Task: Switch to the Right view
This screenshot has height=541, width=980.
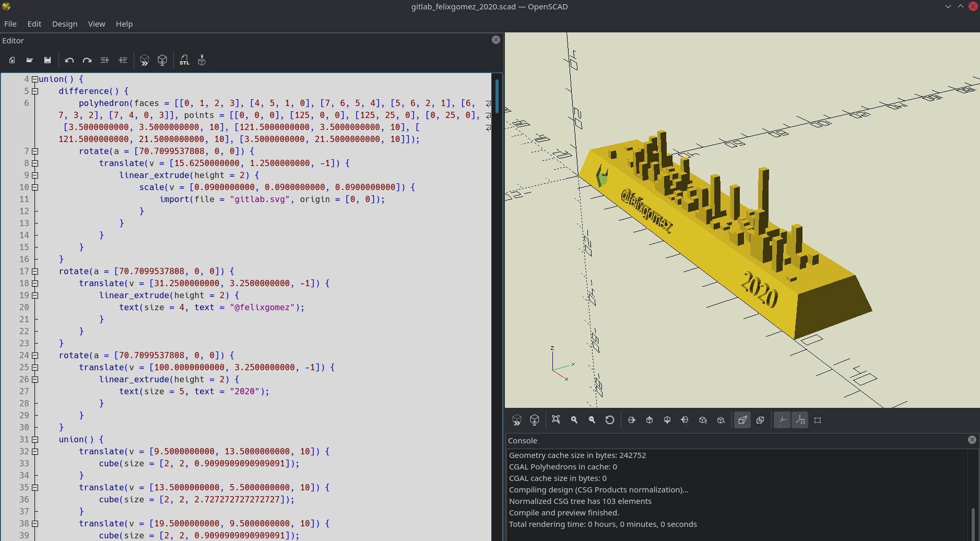Action: (632, 420)
